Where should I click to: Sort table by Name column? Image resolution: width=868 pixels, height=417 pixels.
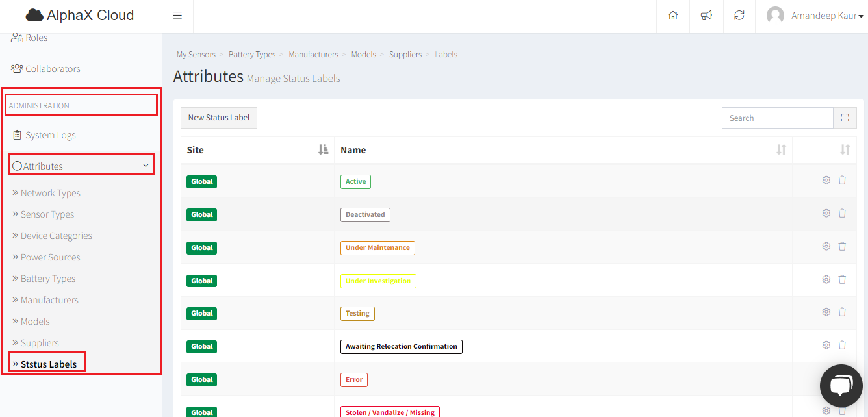781,150
